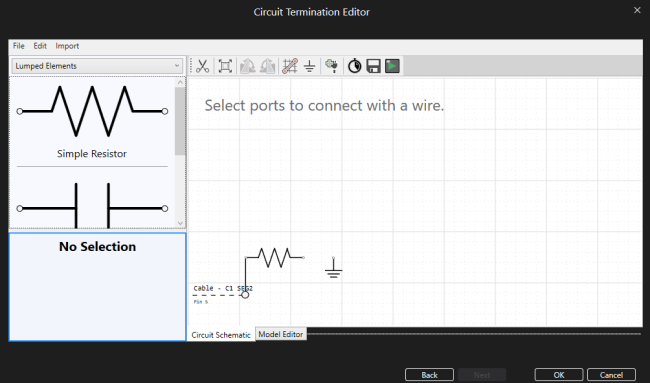Click the ground symbol's top port
This screenshot has height=383, width=650.
(334, 258)
